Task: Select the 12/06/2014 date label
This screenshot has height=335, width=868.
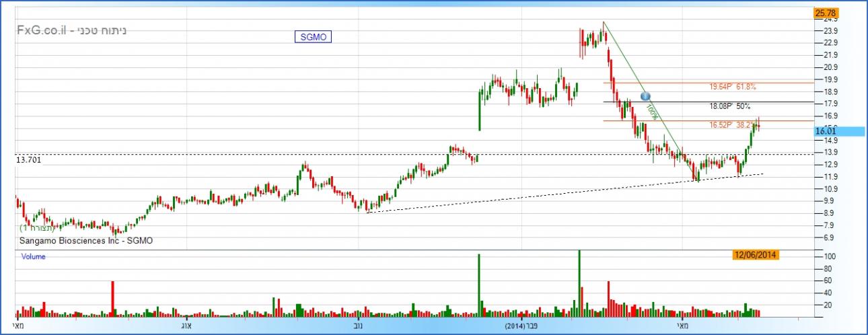Action: pyautogui.click(x=757, y=254)
